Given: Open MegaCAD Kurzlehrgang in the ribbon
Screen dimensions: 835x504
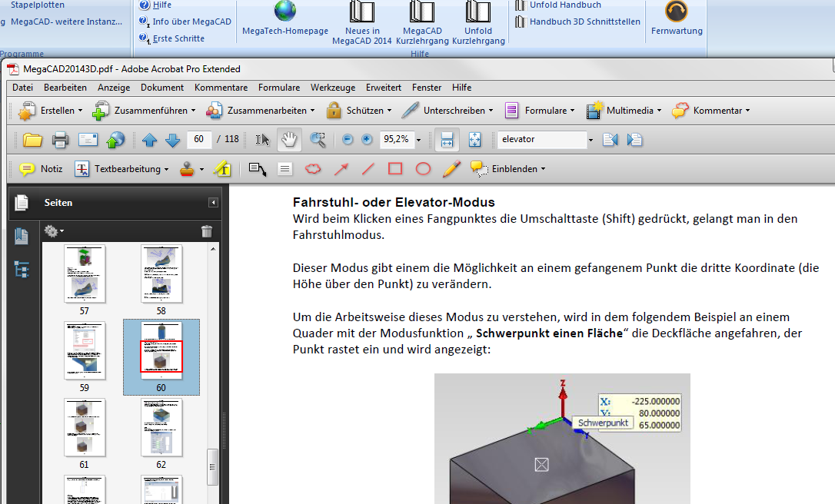Looking at the screenshot, I should tap(422, 23).
